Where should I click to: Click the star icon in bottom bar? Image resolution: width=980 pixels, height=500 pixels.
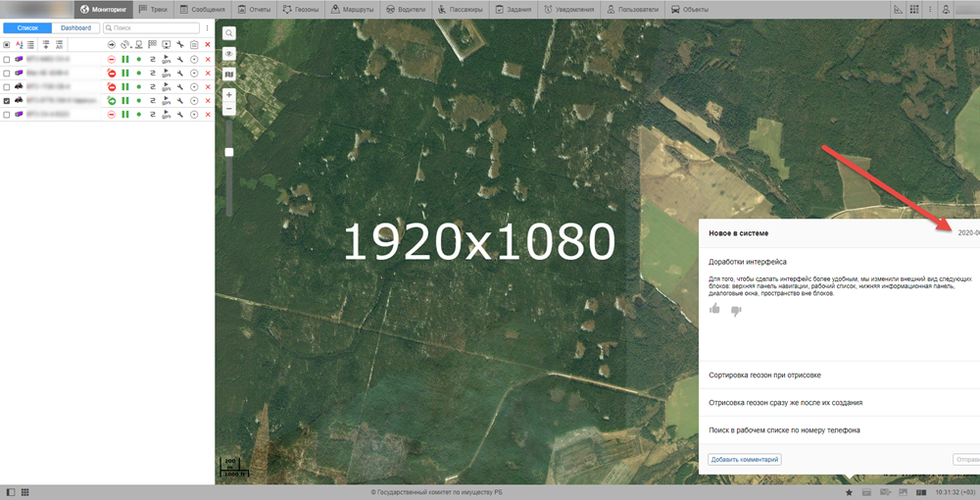[849, 491]
